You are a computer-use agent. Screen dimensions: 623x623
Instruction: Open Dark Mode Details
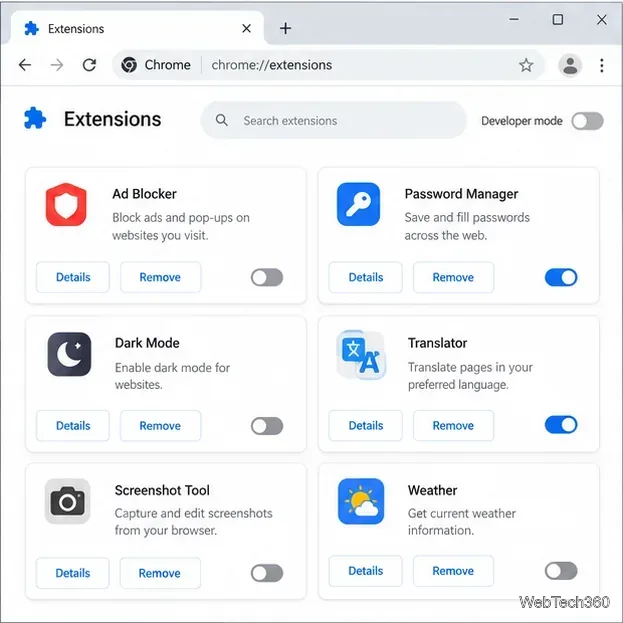coord(73,426)
